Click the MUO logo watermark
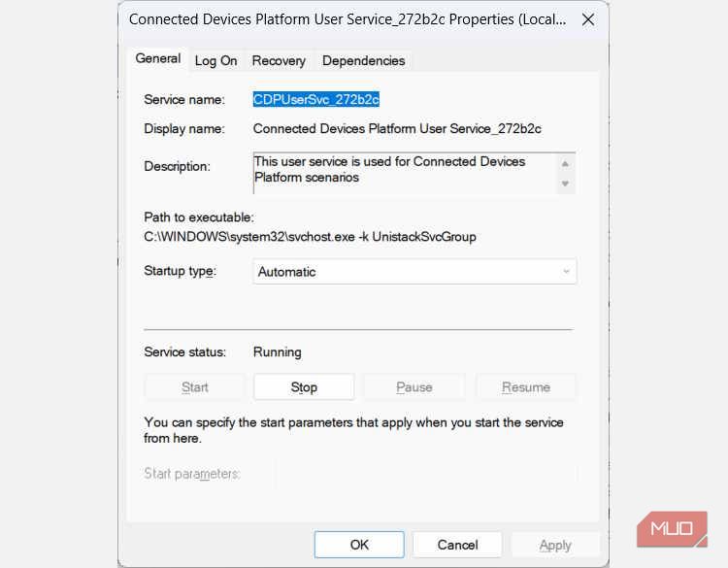Image resolution: width=728 pixels, height=568 pixels. pos(672,529)
